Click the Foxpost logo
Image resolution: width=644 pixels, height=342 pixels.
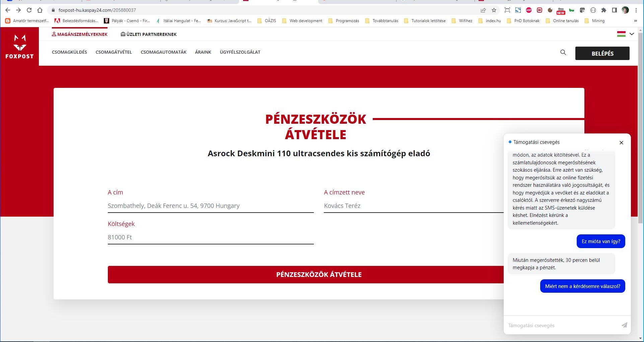pyautogui.click(x=20, y=47)
